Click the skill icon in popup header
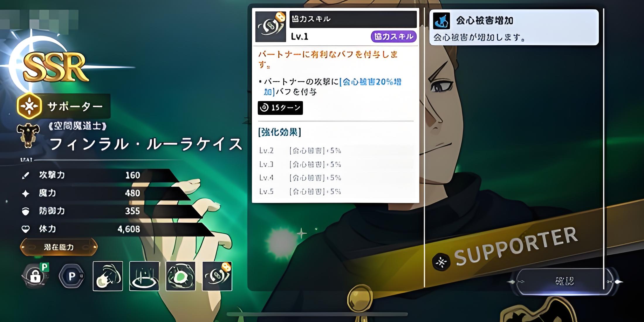Screen dimensions: 644x322 pyautogui.click(x=270, y=27)
